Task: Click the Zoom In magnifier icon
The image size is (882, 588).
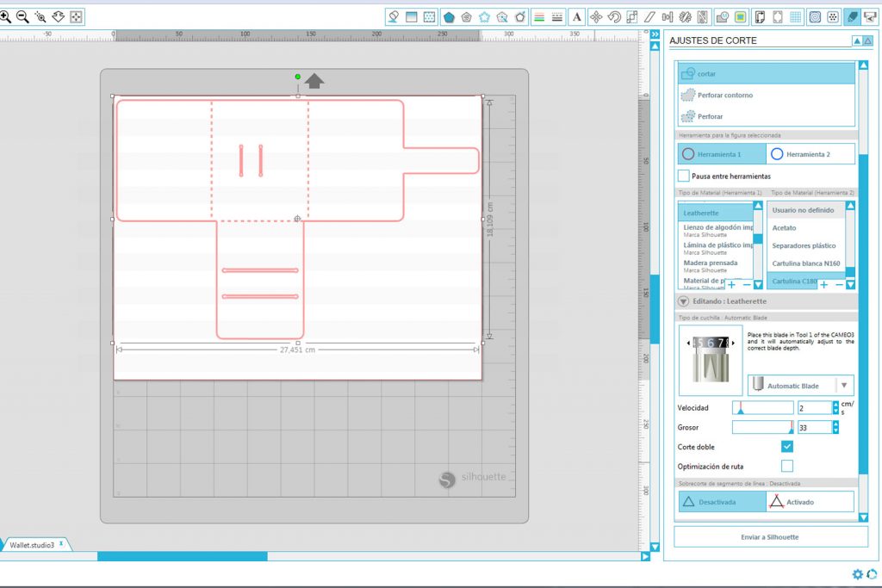Action: [x=6, y=17]
